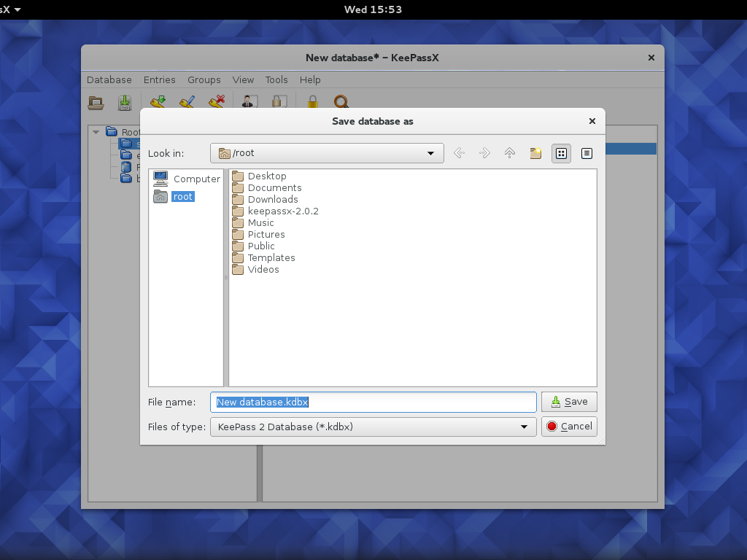The width and height of the screenshot is (747, 560).
Task: Click the search magnifier icon in toolbar
Action: click(x=341, y=101)
